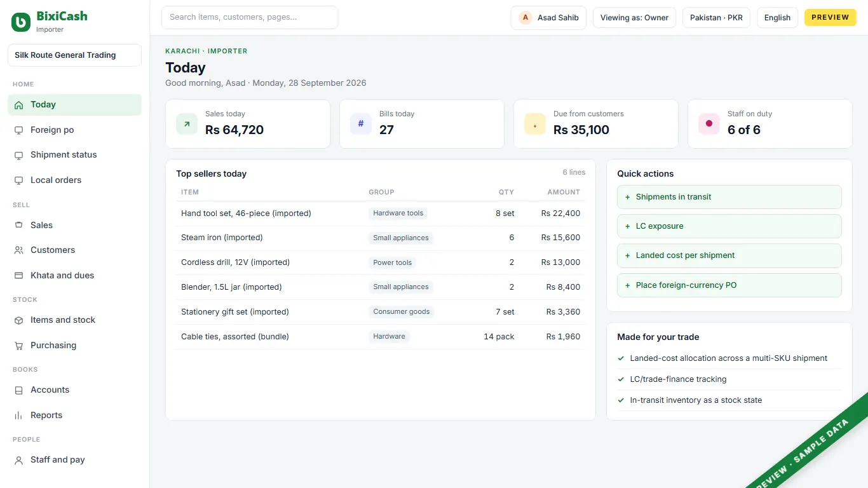Click the Shipment status sidebar icon
This screenshot has width=868, height=488.
18,155
